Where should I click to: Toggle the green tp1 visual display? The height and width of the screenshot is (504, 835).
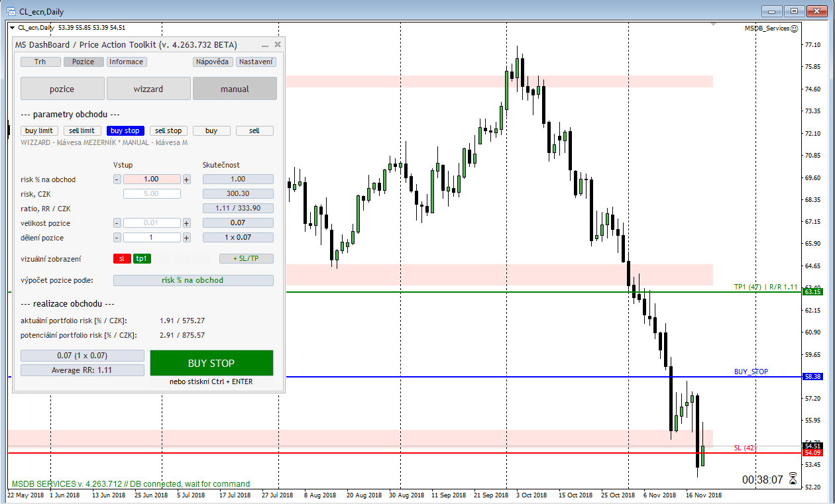(142, 259)
